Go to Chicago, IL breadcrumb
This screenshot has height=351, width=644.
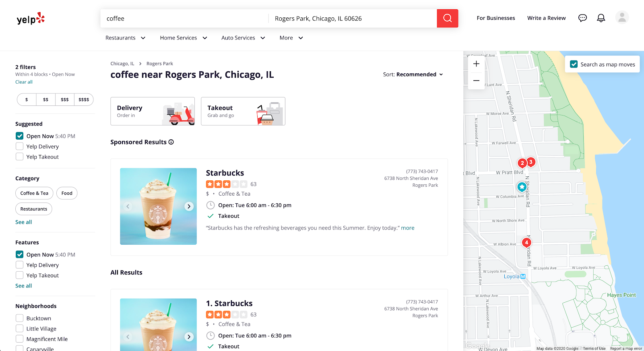click(x=122, y=64)
